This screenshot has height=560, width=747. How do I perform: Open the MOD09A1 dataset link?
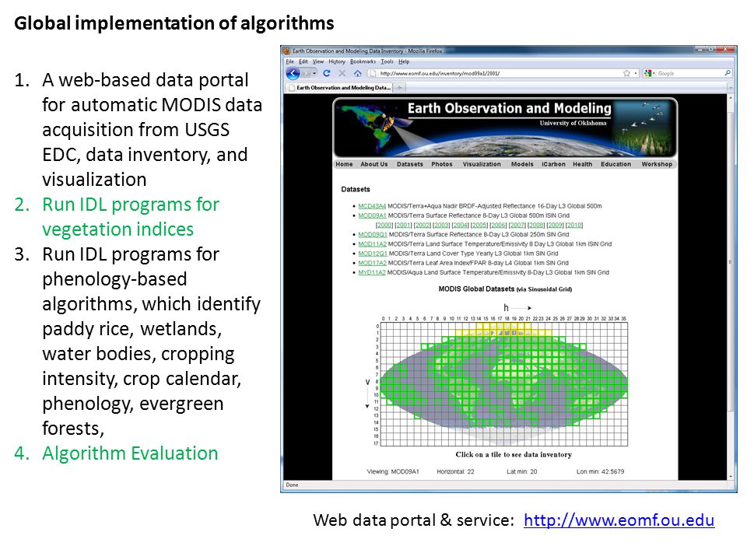coord(372,215)
